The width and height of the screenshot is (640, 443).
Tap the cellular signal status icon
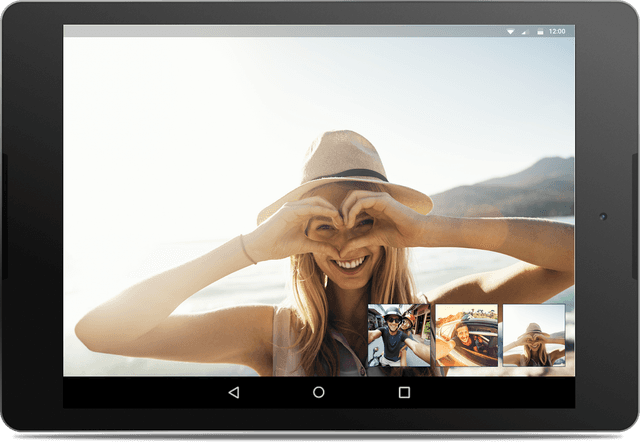[525, 31]
